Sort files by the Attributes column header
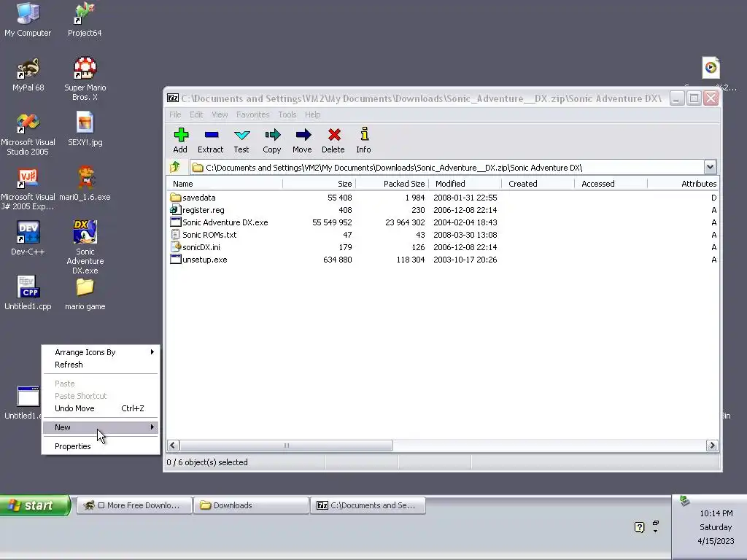Viewport: 747px width, 560px height. tap(683, 183)
